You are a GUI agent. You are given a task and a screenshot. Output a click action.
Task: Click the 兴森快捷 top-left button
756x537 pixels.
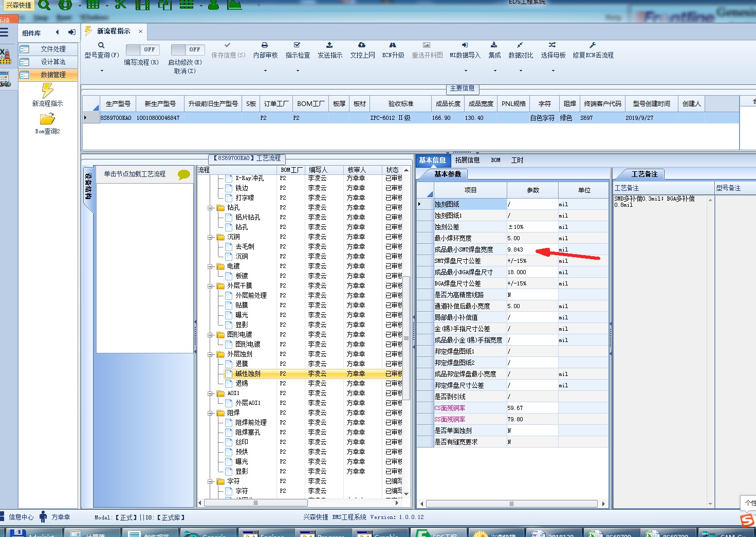pos(19,5)
